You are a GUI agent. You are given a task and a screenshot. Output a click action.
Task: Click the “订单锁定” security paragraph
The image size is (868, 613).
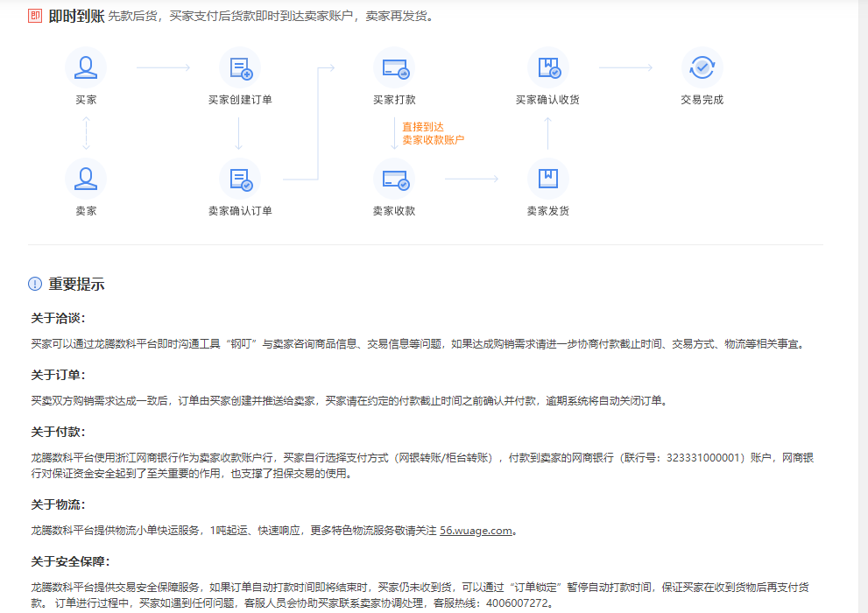420,595
